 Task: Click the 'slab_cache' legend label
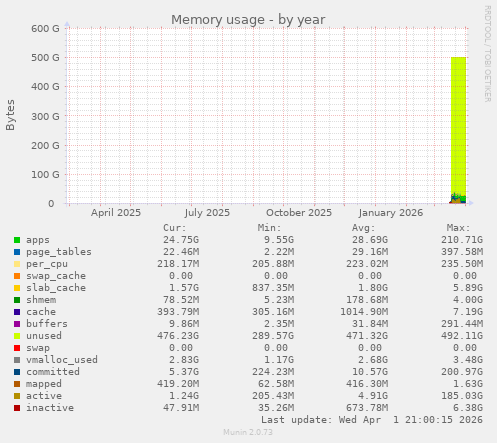pos(56,288)
